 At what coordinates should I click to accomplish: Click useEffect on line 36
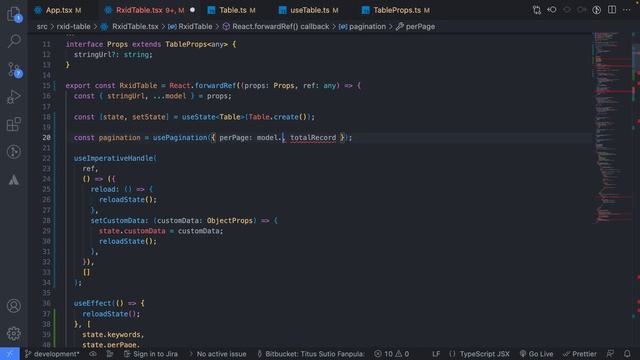tap(93, 303)
